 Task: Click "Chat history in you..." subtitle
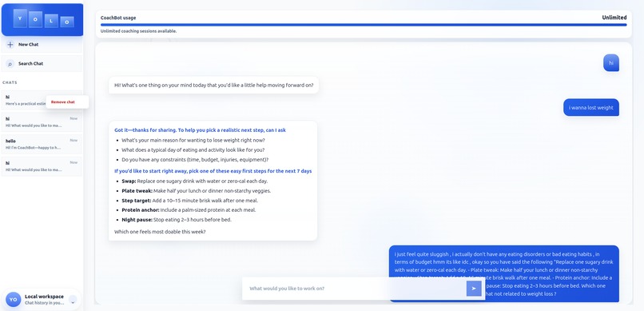[x=44, y=303]
